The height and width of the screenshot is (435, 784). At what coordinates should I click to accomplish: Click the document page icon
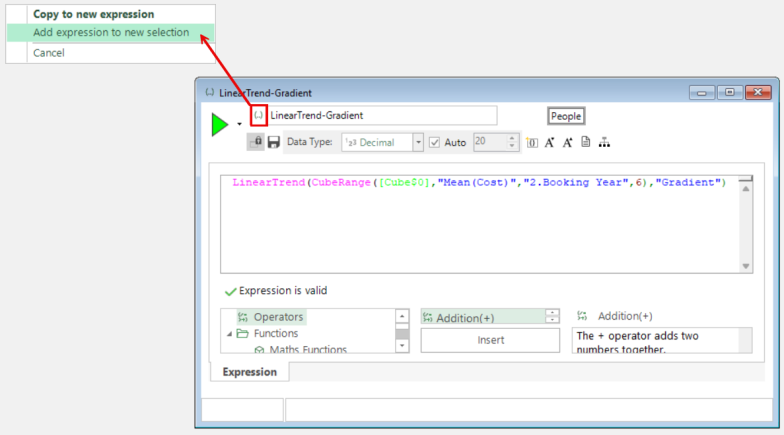tap(586, 143)
